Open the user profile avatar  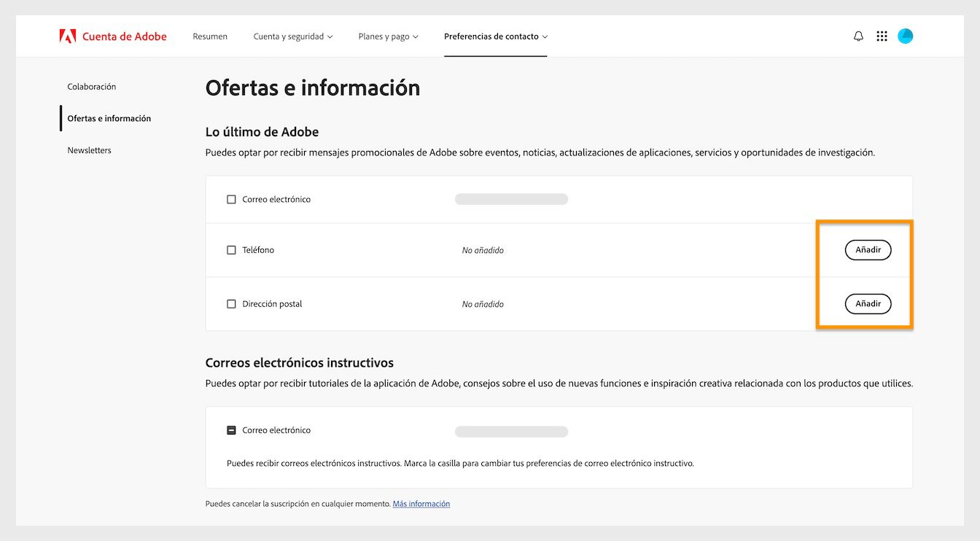(906, 36)
